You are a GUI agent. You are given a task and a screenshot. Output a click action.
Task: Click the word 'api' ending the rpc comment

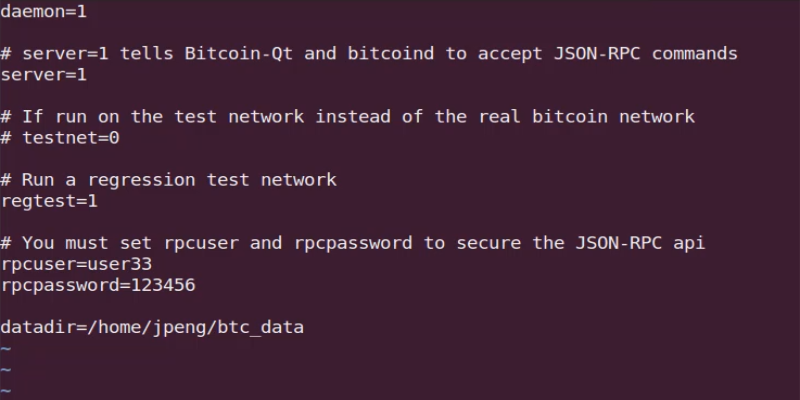689,243
